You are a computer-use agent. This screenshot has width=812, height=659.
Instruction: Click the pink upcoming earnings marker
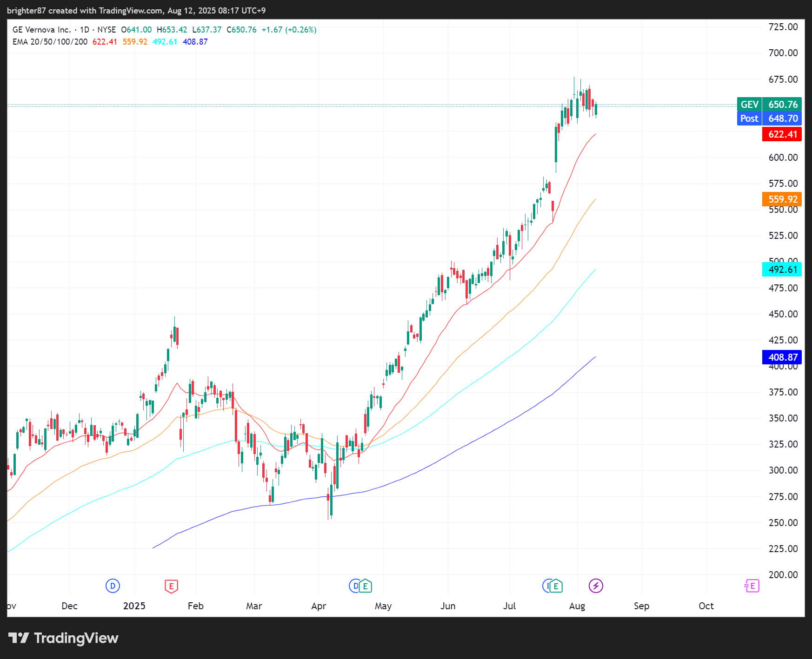coord(752,586)
